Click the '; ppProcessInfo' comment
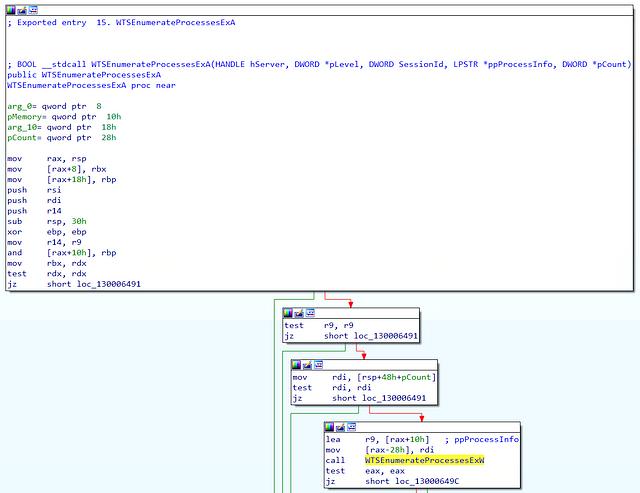This screenshot has height=493, width=640. pyautogui.click(x=482, y=440)
